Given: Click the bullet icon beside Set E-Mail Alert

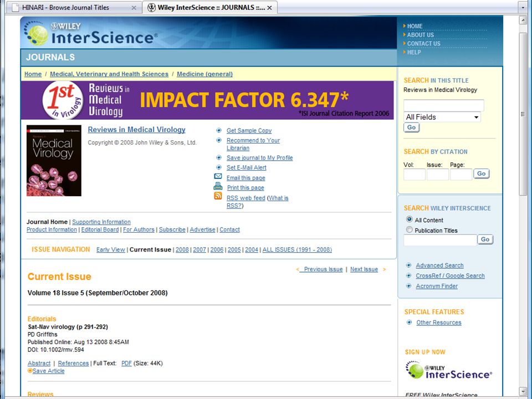Looking at the screenshot, I should pos(219,167).
